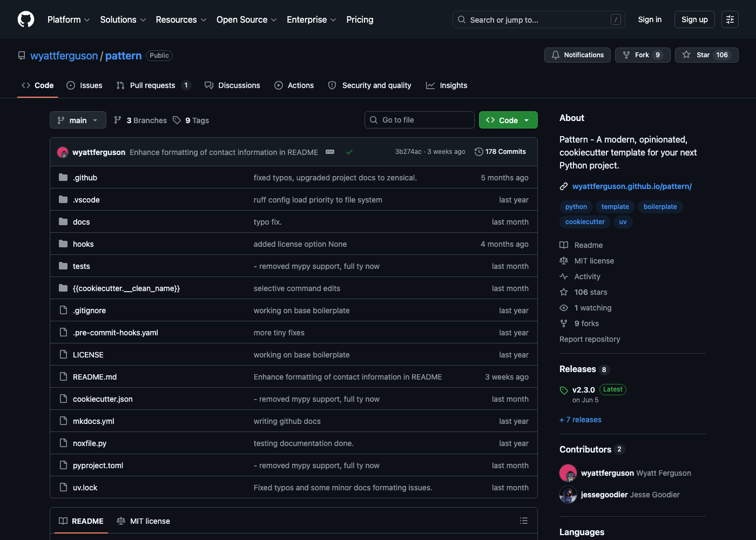Open the .gitignore file

[x=89, y=310]
